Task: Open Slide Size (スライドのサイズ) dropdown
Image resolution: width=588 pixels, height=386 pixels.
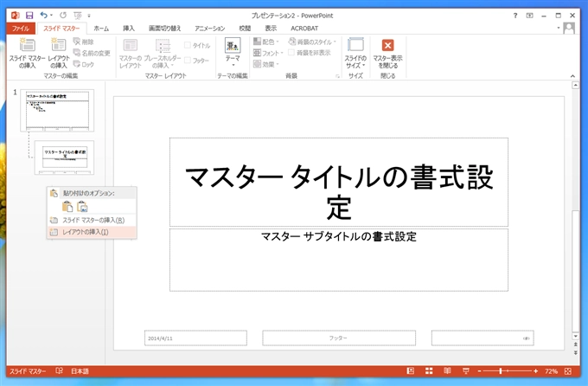Action: (355, 53)
